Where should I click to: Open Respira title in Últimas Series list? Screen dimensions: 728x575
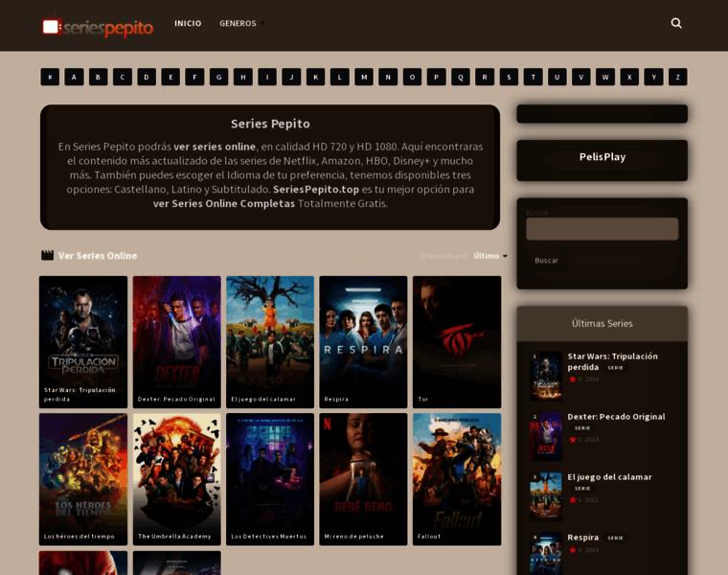click(x=582, y=538)
